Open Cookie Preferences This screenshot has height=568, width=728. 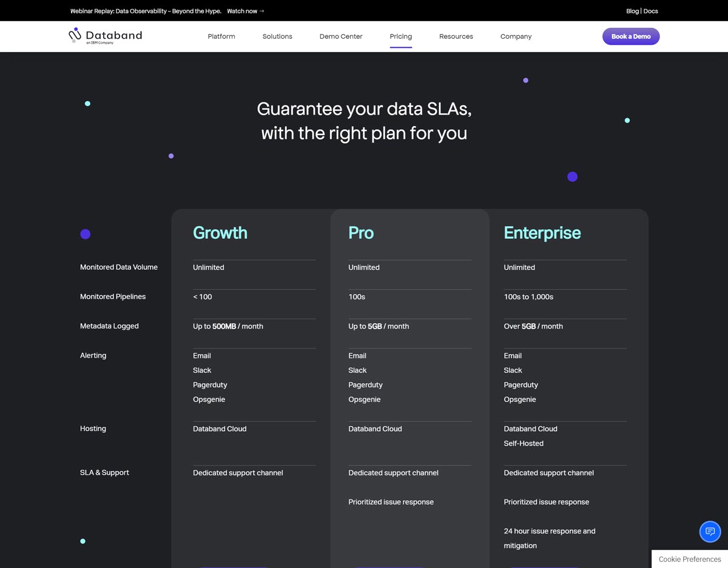point(690,559)
